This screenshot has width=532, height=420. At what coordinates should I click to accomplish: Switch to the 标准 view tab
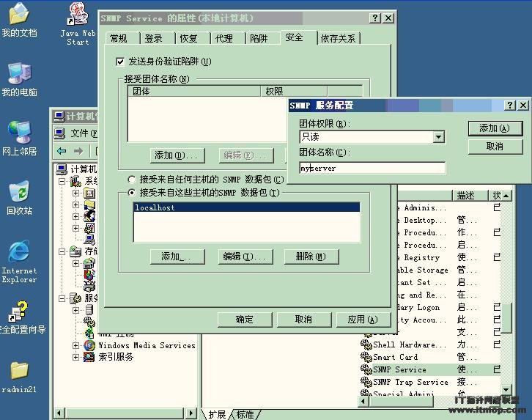click(x=245, y=415)
